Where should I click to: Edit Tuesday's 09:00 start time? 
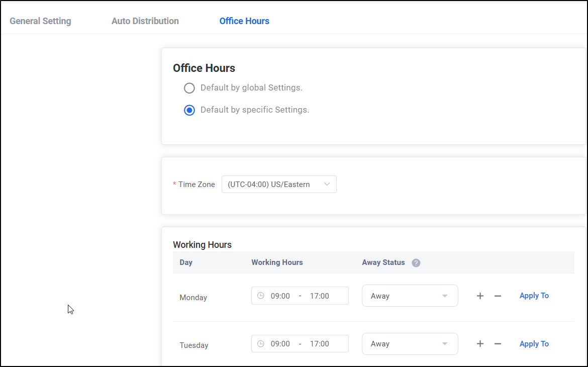pos(280,344)
